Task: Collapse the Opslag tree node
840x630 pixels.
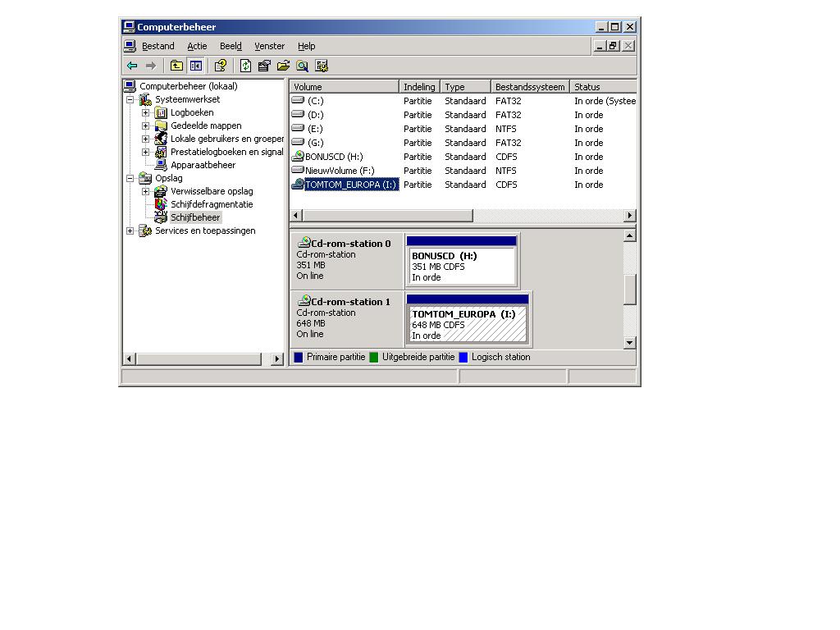Action: point(130,178)
